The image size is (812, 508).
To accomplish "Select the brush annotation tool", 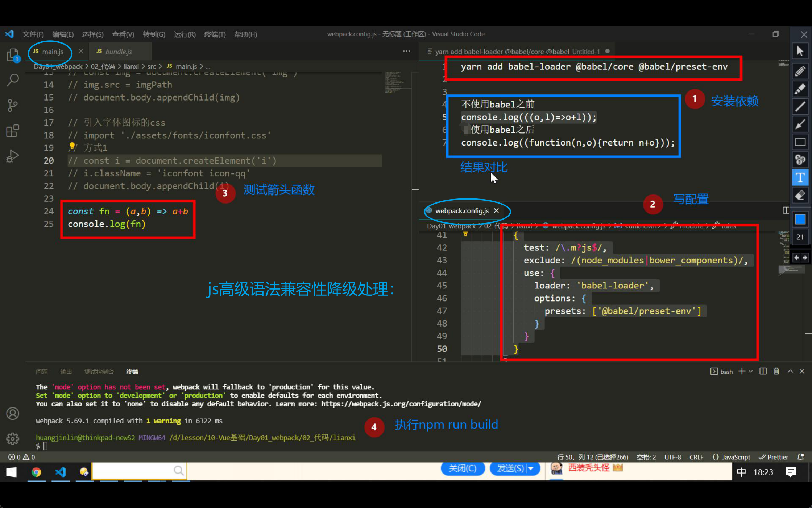I will (800, 124).
